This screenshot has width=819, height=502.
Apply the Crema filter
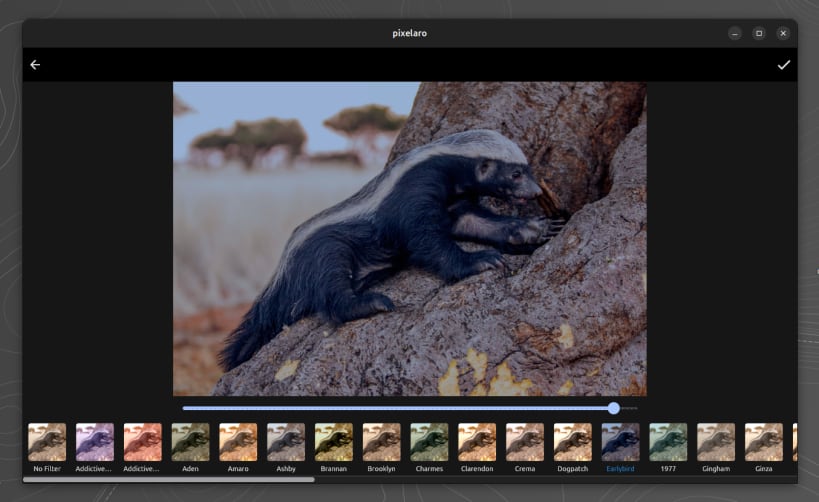[525, 442]
